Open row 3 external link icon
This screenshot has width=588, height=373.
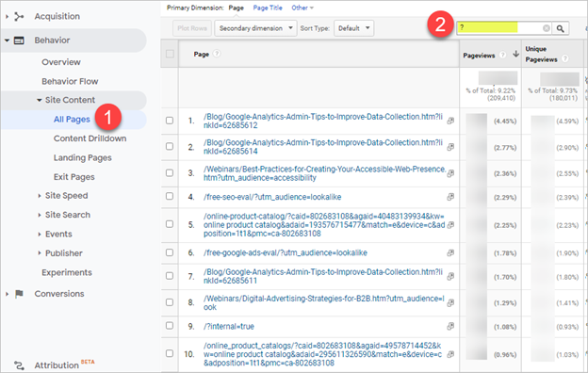point(450,173)
